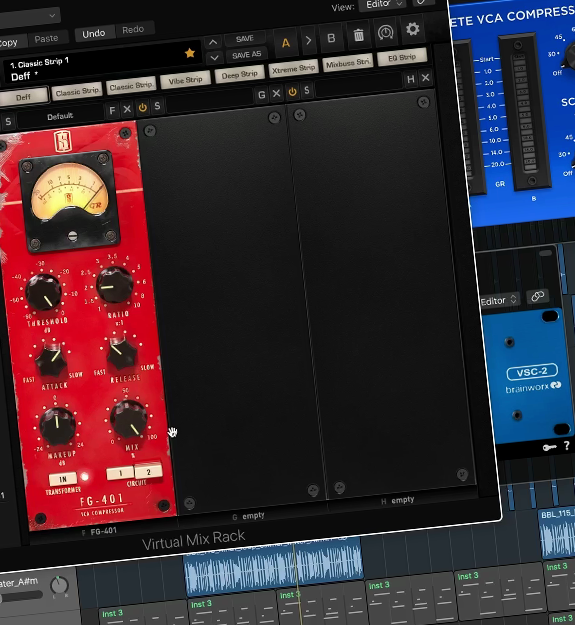Open the Editor dropdown in VSC-2 window
The width and height of the screenshot is (575, 625).
click(x=499, y=301)
